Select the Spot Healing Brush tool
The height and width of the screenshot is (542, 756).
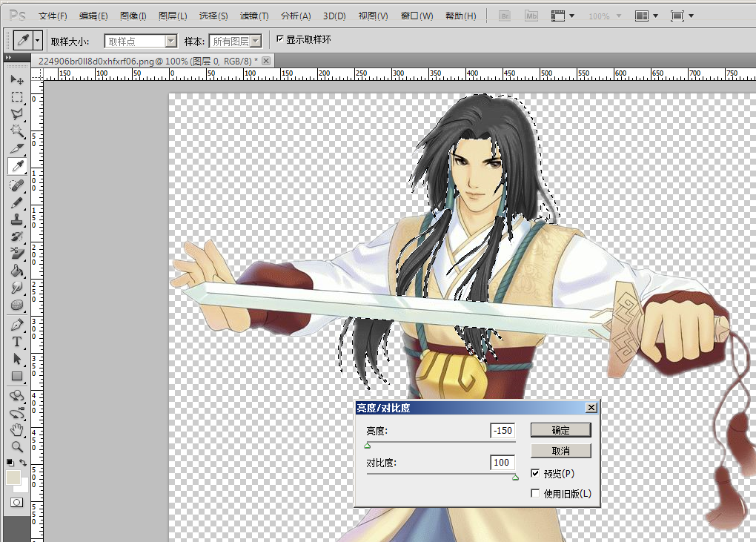[17, 185]
